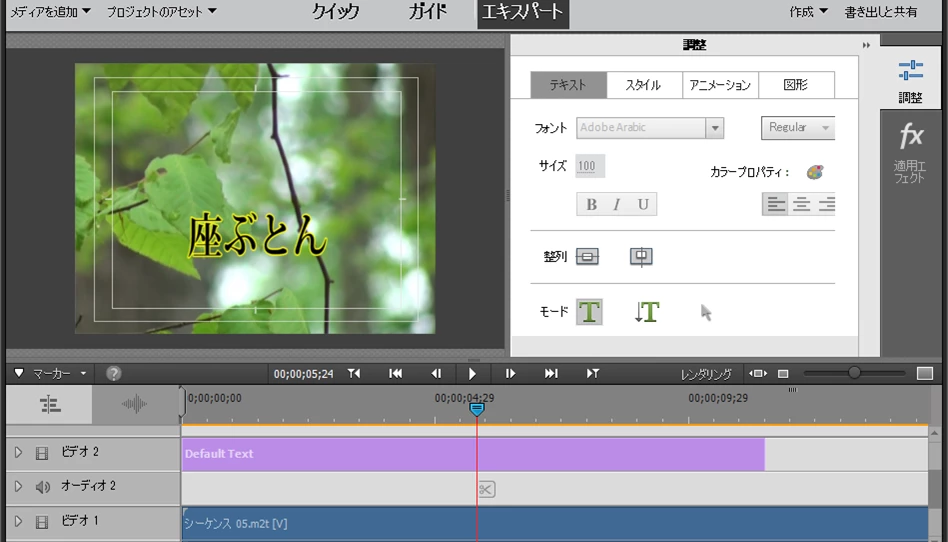Image resolution: width=948 pixels, height=542 pixels.
Task: Select the vertical Type tool
Action: (646, 312)
